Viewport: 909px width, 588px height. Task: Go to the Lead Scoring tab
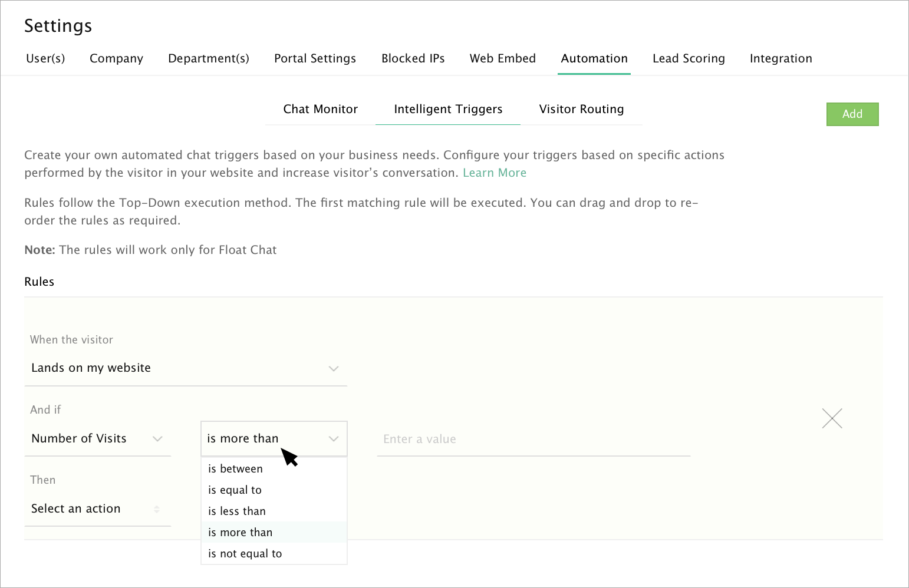tap(689, 59)
